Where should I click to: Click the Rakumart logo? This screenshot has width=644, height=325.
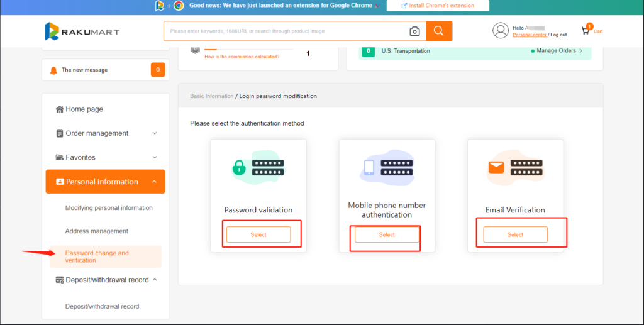(x=82, y=31)
